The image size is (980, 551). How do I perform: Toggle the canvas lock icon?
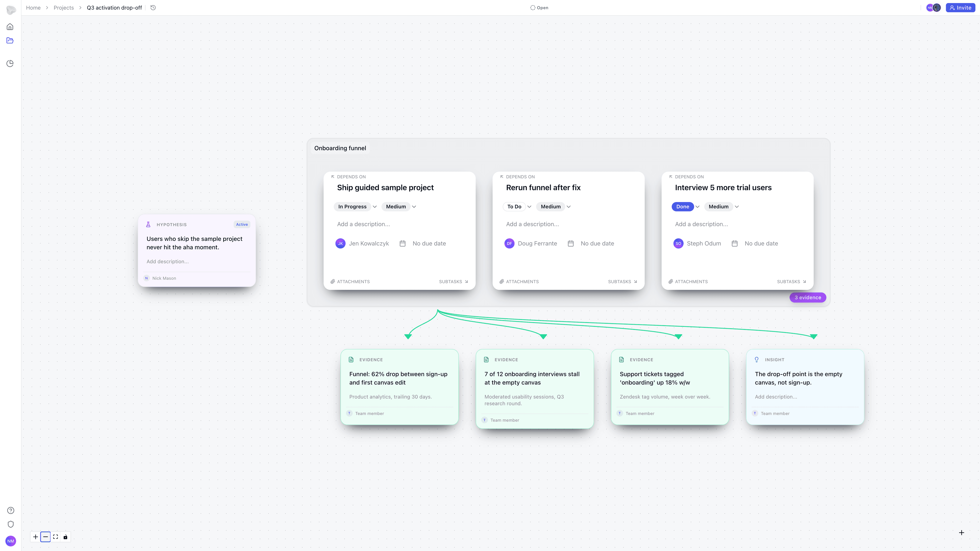(x=65, y=536)
